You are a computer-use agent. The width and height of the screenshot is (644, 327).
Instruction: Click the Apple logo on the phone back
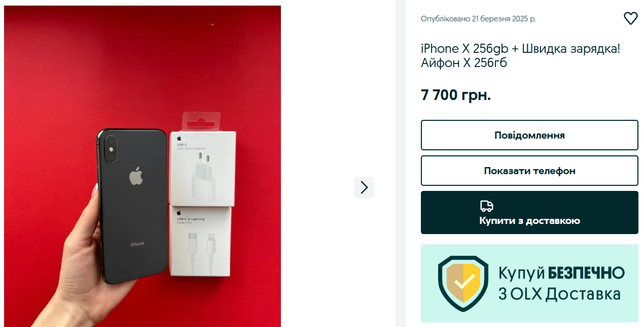(x=135, y=175)
